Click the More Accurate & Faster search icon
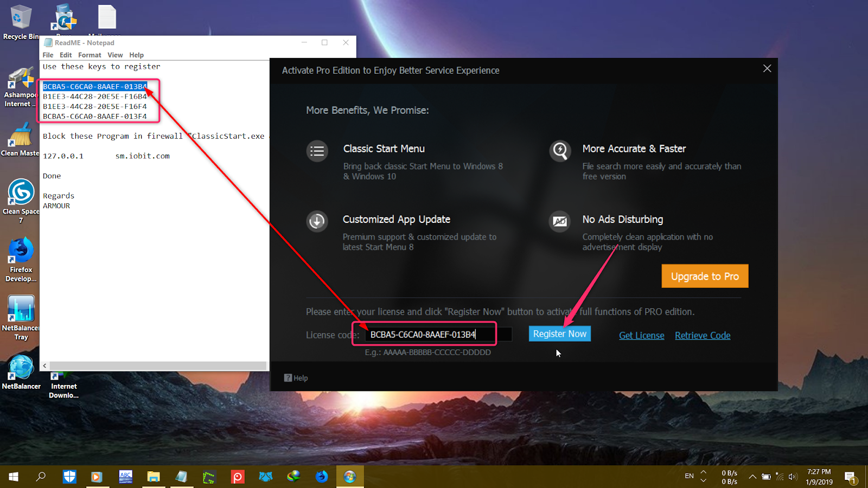The height and width of the screenshot is (488, 868). click(560, 151)
